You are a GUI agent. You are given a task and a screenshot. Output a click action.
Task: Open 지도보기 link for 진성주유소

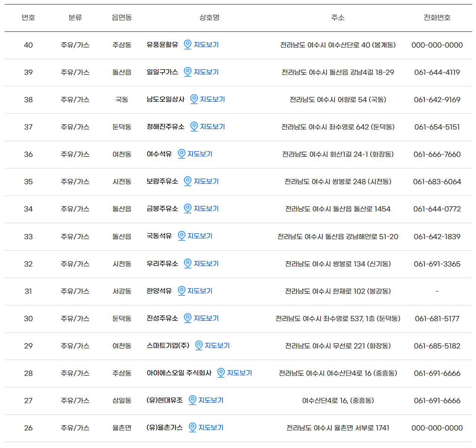(x=206, y=318)
